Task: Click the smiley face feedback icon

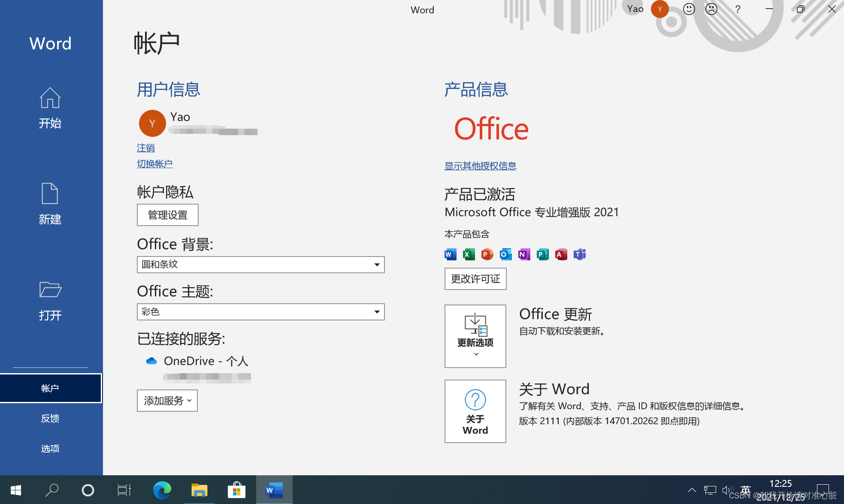Action: 689,9
